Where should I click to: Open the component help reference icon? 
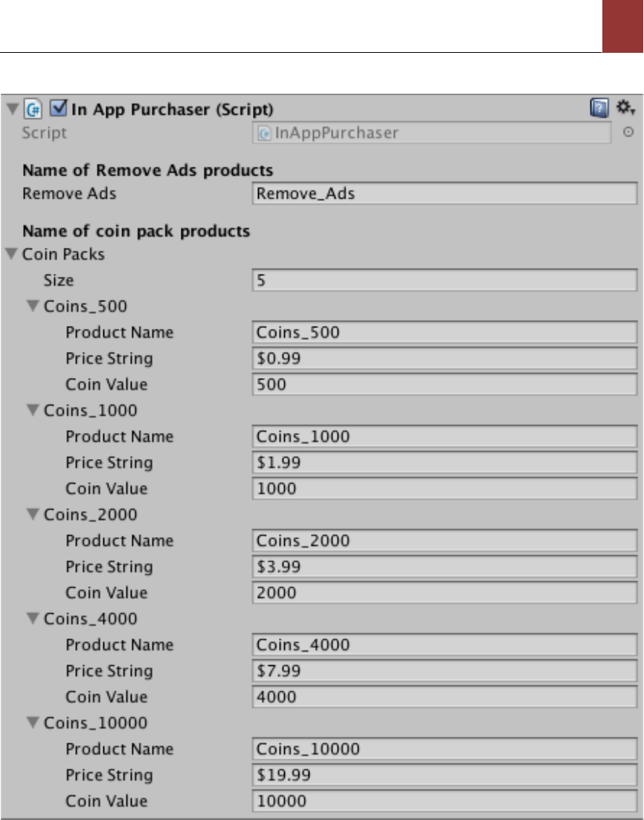tap(599, 109)
